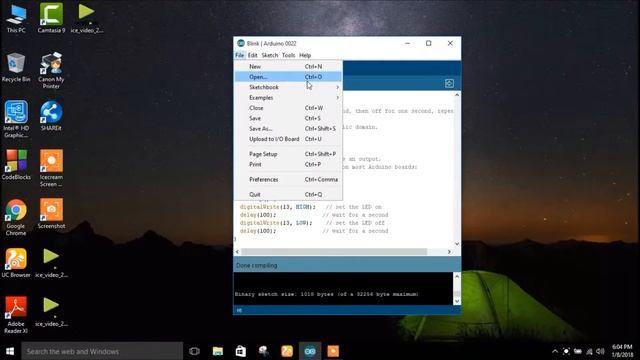The image size is (640, 360).
Task: Expand the Sketchbook submenu
Action: click(288, 87)
